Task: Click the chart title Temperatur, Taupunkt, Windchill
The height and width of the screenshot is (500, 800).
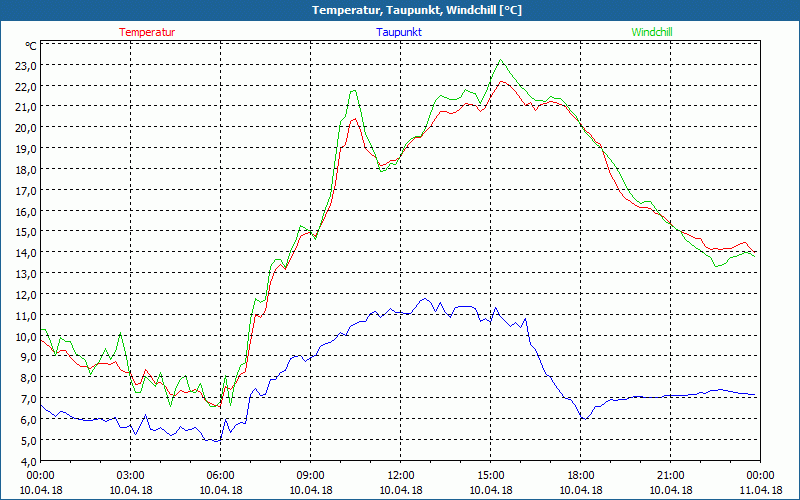Action: tap(417, 10)
